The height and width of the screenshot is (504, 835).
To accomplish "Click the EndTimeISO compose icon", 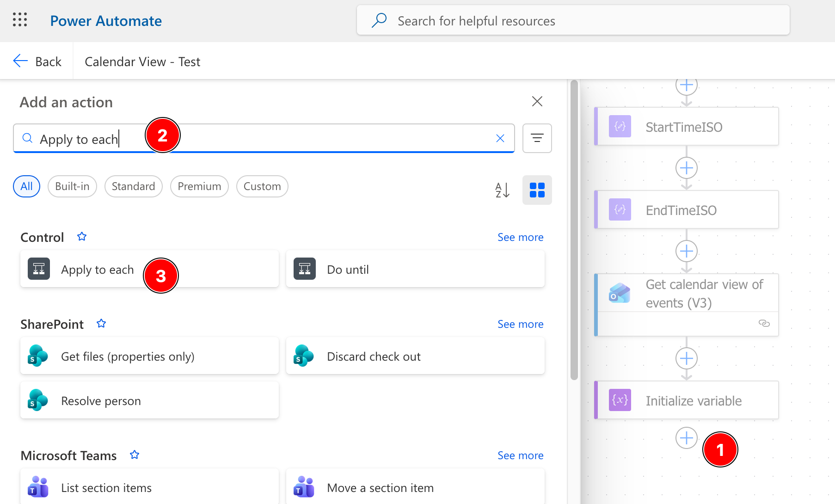I will [x=620, y=210].
